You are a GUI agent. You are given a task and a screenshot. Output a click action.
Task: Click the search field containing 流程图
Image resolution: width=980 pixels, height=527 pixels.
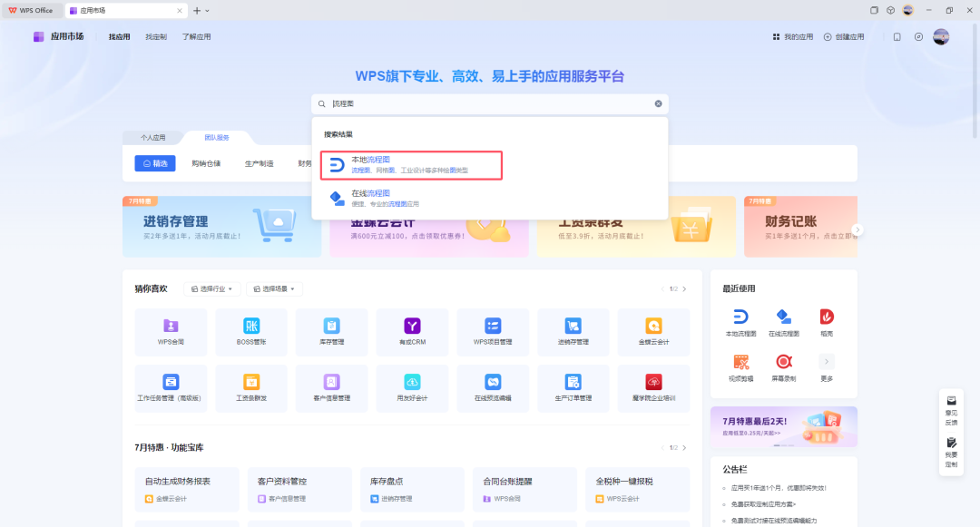[x=490, y=103]
